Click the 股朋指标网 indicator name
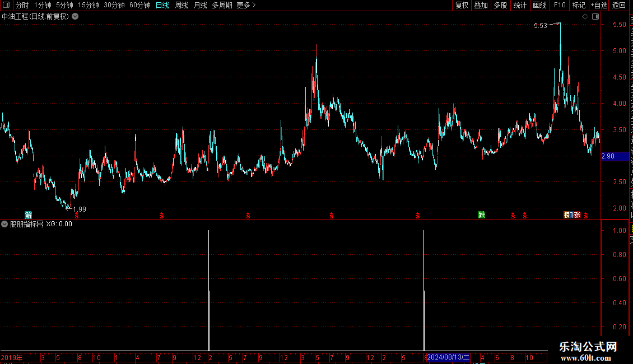This screenshot has height=364, width=633. 27,224
